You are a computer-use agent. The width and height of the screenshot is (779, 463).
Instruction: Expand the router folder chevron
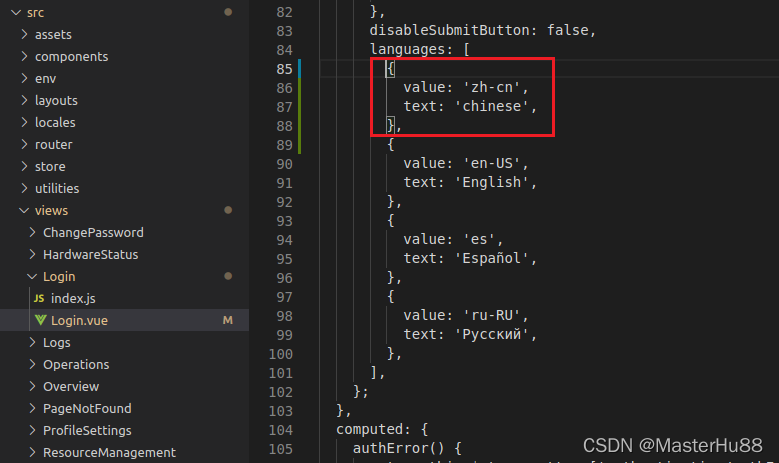[x=24, y=145]
